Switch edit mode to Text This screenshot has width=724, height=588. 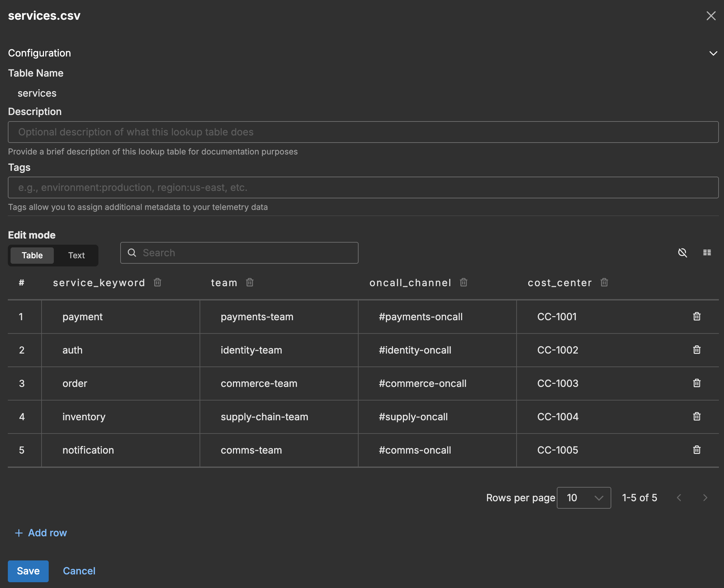(76, 255)
